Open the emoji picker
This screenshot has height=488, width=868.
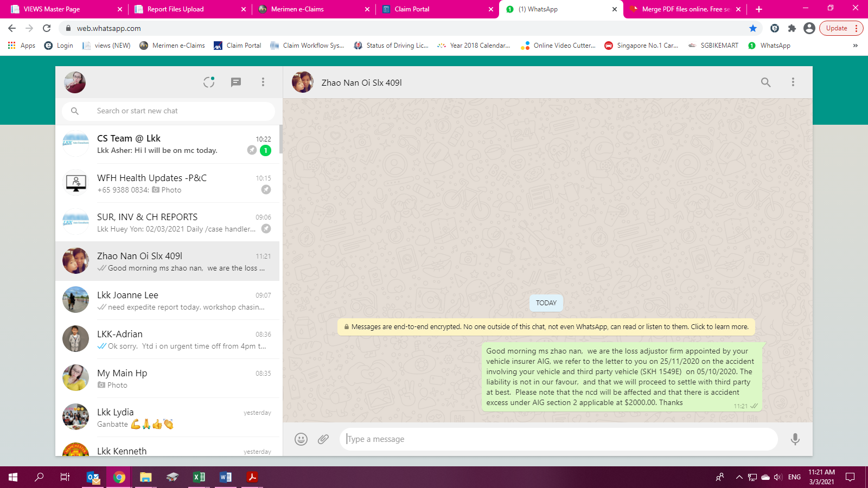tap(301, 439)
